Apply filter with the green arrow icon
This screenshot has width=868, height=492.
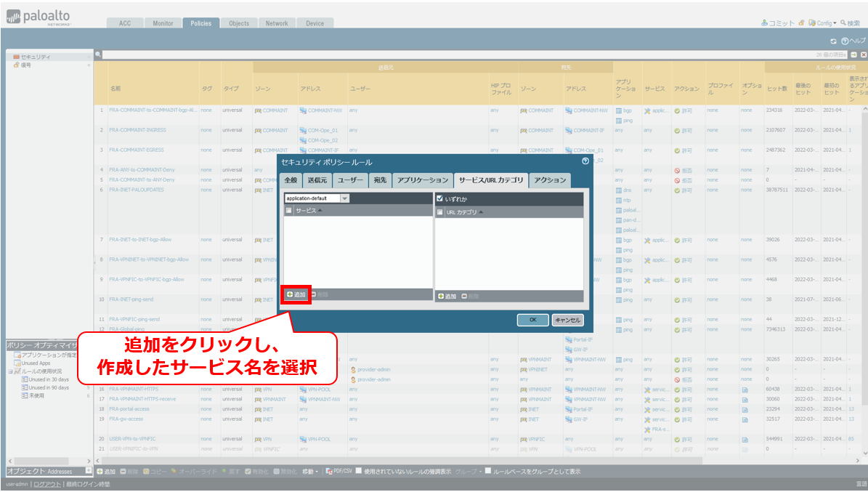(853, 55)
